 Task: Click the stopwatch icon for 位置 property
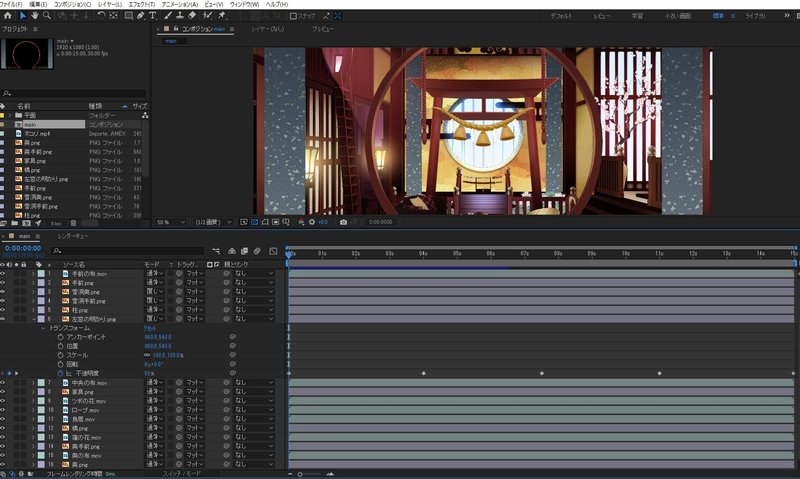[60, 346]
